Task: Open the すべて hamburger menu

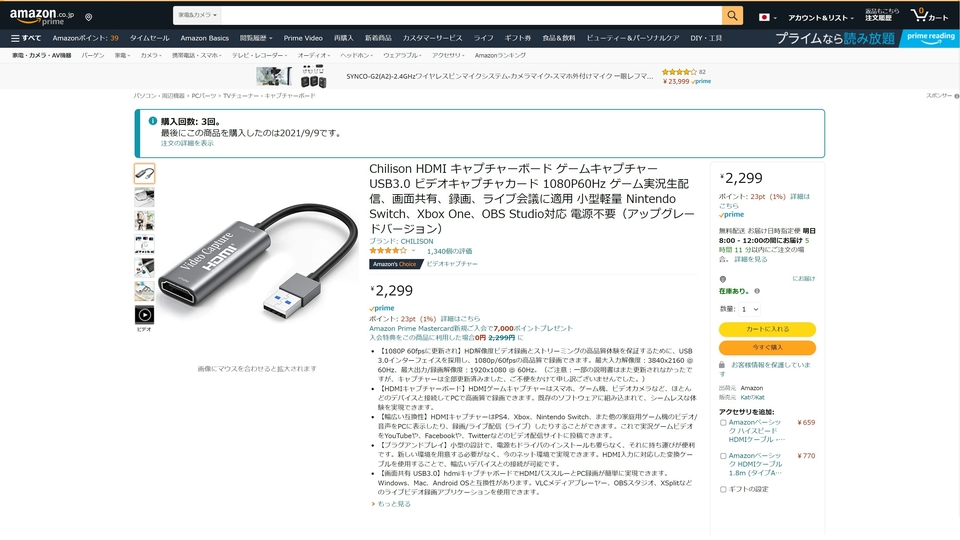Action: click(x=26, y=38)
